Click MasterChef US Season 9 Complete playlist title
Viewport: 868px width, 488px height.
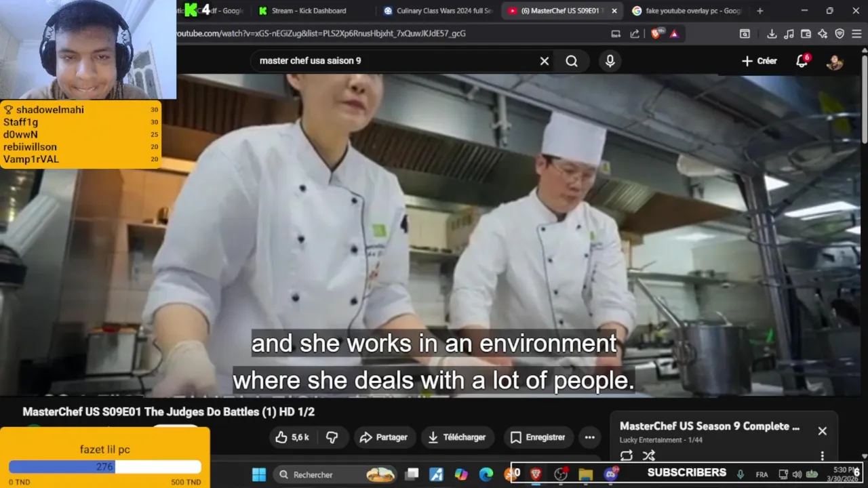pos(709,426)
